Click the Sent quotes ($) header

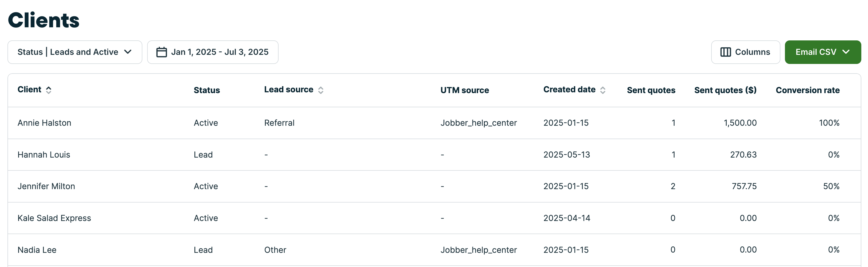coord(725,90)
